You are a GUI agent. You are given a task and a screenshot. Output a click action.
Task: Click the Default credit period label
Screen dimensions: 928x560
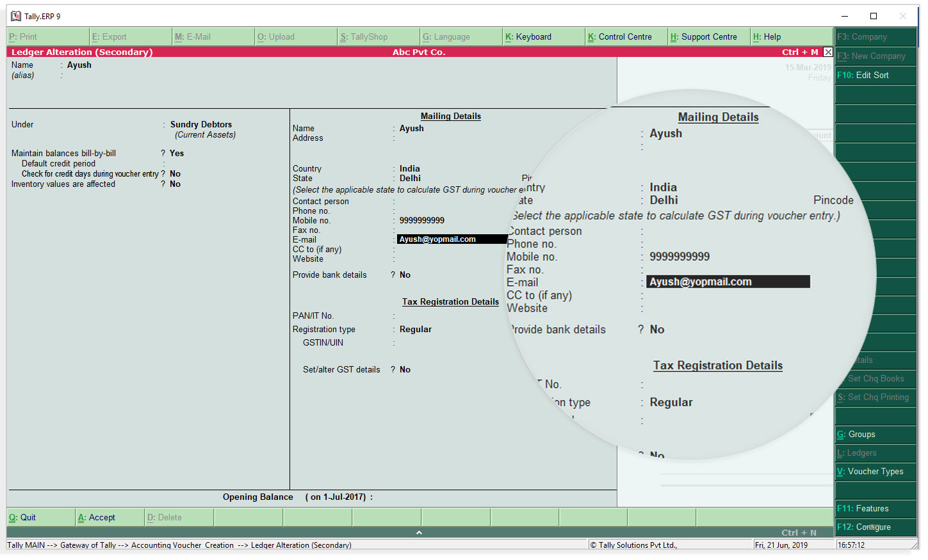click(59, 164)
